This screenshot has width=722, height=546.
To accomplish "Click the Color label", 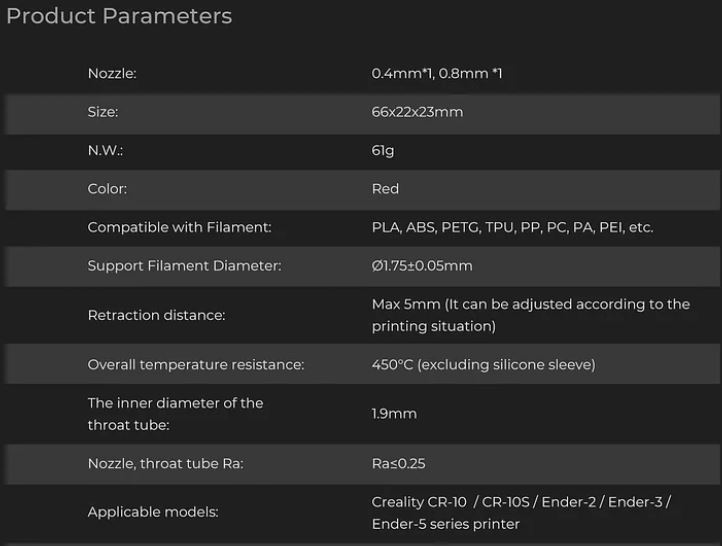I will 107,189.
